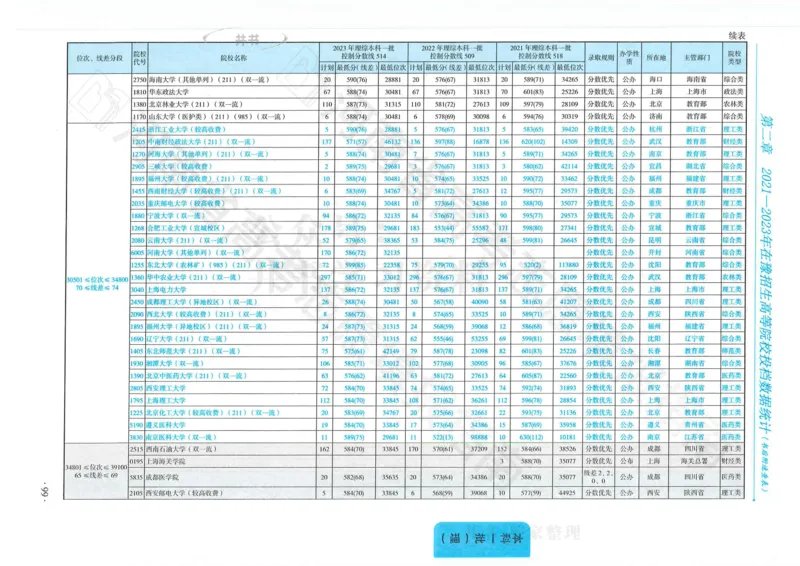Click school code 2750 in first row
The image size is (800, 566).
(139, 80)
